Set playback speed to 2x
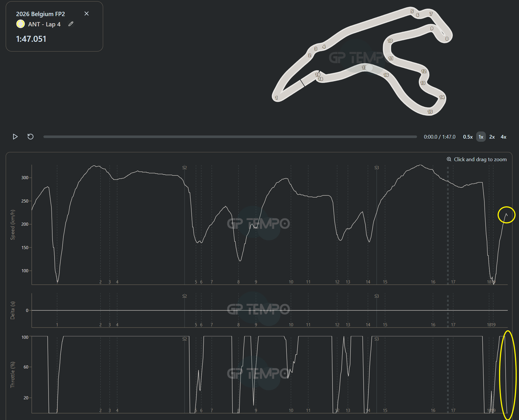Viewport: 519px width, 420px height. point(492,137)
